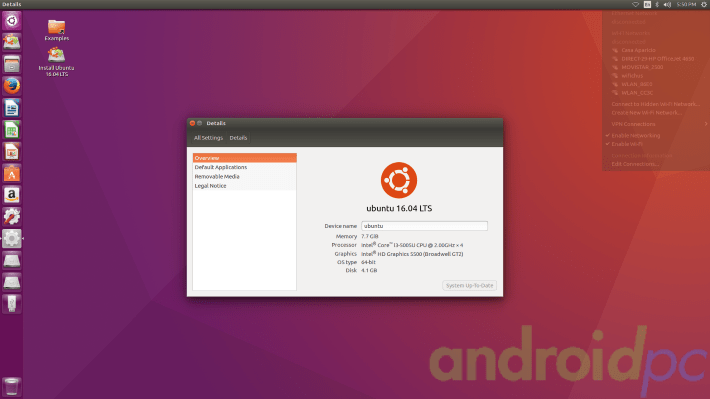Launch Ubuntu Software store icon
This screenshot has height=399, width=710.
12,173
